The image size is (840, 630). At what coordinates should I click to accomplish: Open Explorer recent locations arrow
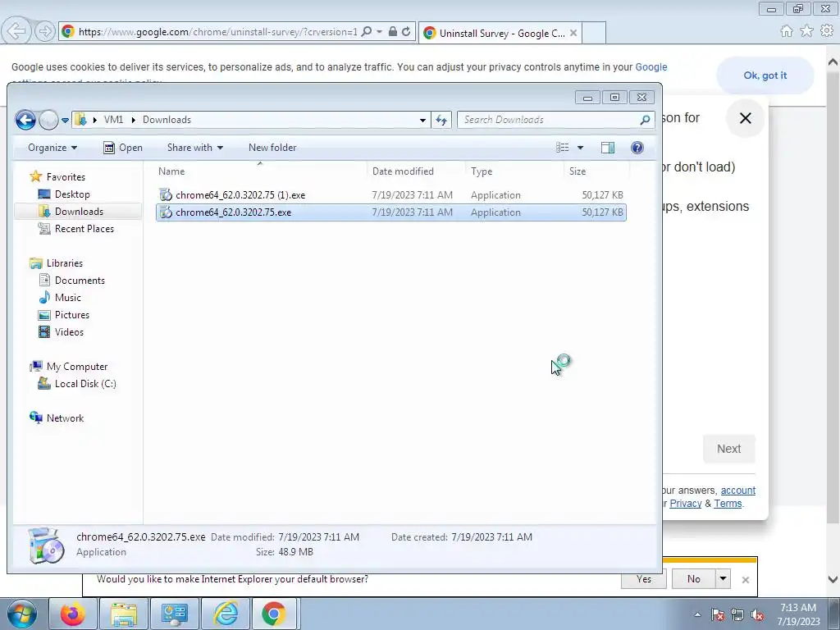tap(65, 120)
